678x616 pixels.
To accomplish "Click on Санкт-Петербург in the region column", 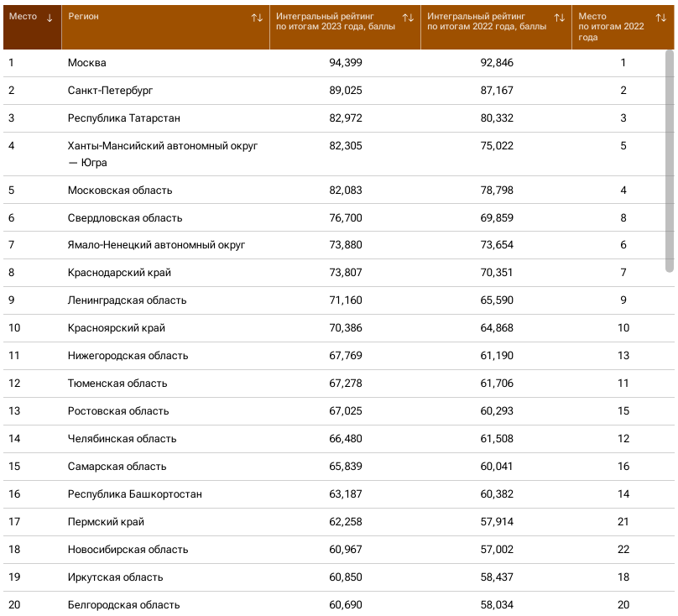I will [110, 91].
